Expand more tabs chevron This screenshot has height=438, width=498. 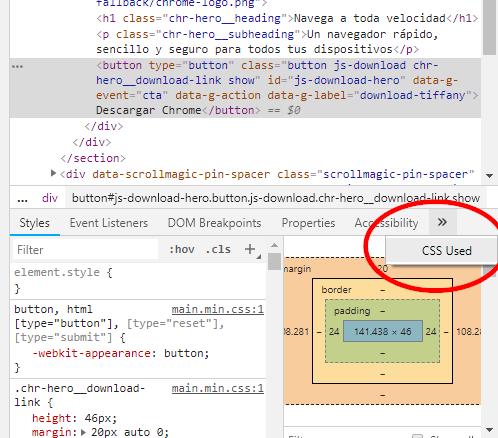442,222
